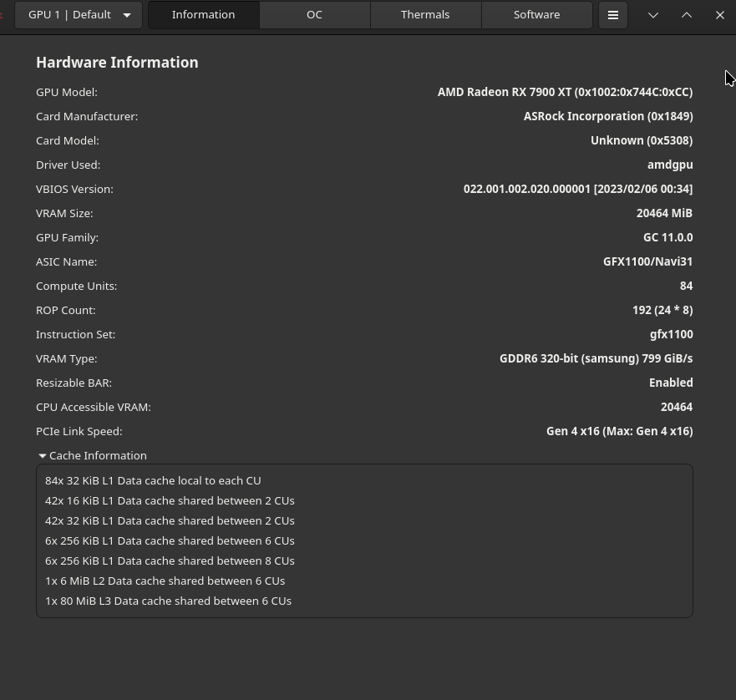Select the CPU Accessible VRAM: label
The height and width of the screenshot is (700, 736).
[x=94, y=407]
